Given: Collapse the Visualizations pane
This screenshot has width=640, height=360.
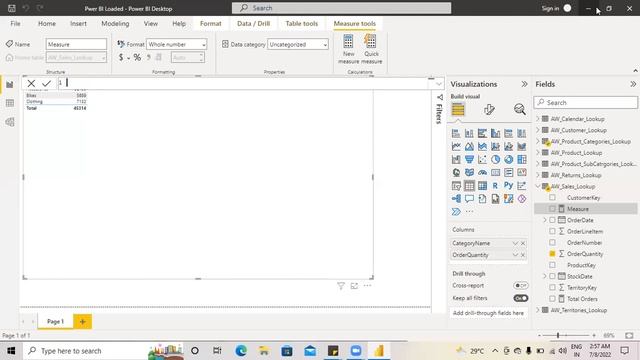Looking at the screenshot, I should (x=524, y=84).
